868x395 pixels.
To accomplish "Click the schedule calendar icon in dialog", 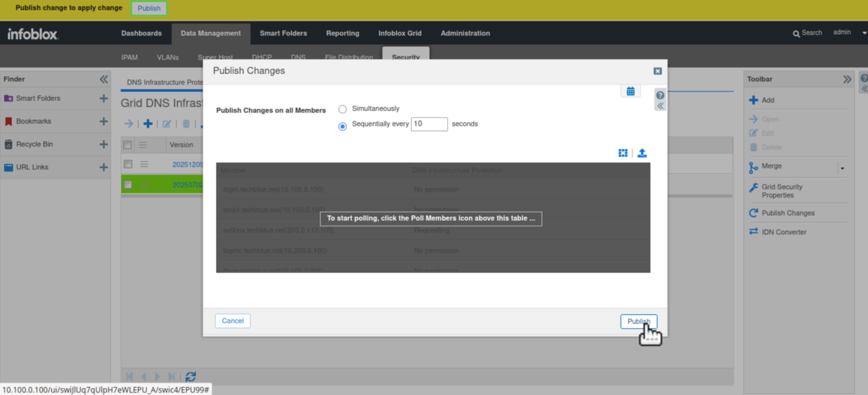I will pos(630,91).
